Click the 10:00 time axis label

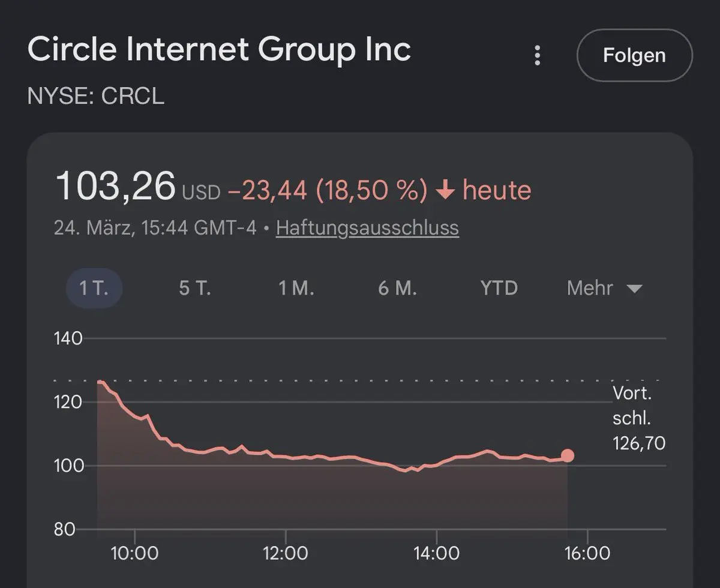[135, 553]
